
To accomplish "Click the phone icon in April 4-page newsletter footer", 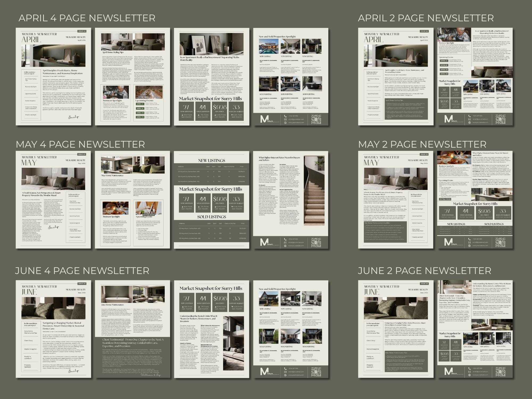I will [285, 116].
